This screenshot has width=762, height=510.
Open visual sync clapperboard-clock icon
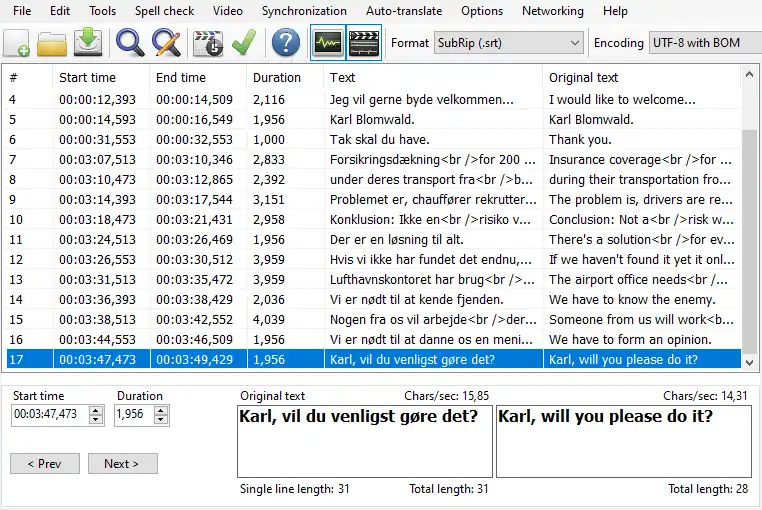point(208,43)
